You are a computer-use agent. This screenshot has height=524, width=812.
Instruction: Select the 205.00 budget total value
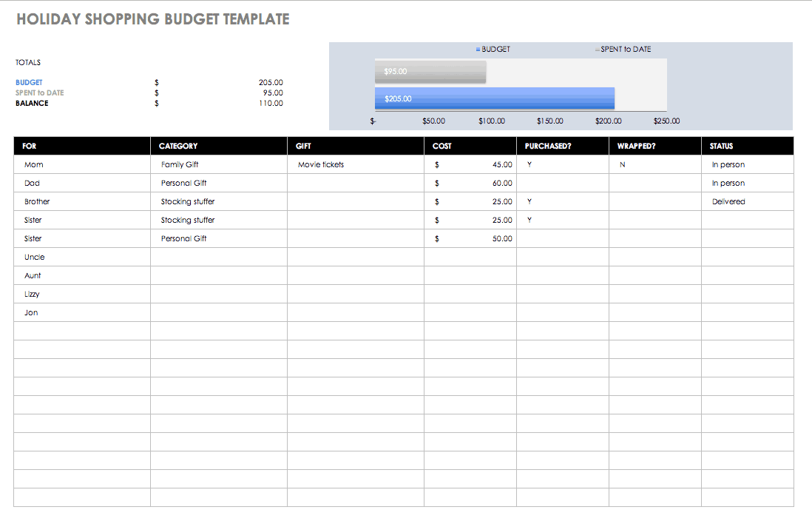271,82
